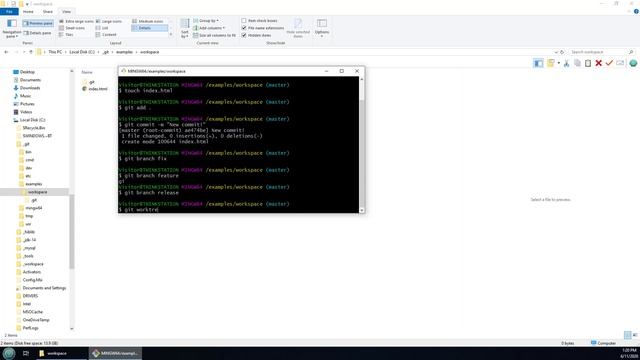Toggle Hidden items checkbox

pyautogui.click(x=244, y=35)
